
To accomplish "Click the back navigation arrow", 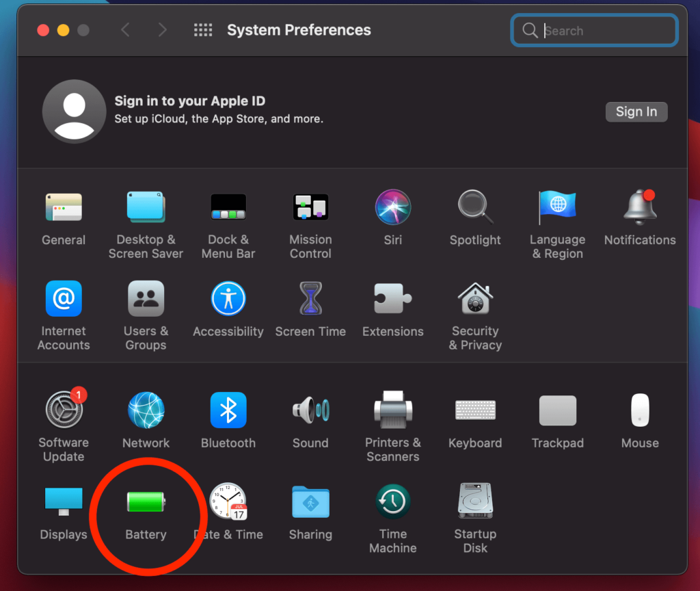I will 125,30.
